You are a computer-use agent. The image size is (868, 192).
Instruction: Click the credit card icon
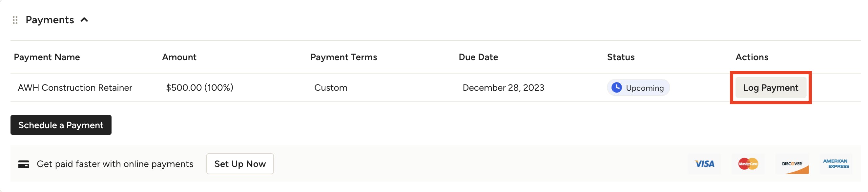pos(24,164)
